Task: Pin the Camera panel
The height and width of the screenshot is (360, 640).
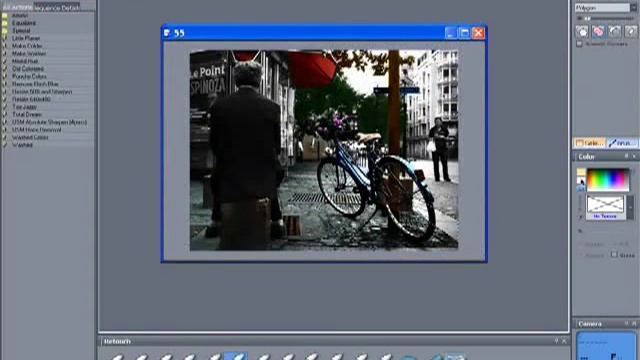Action: pos(627,323)
